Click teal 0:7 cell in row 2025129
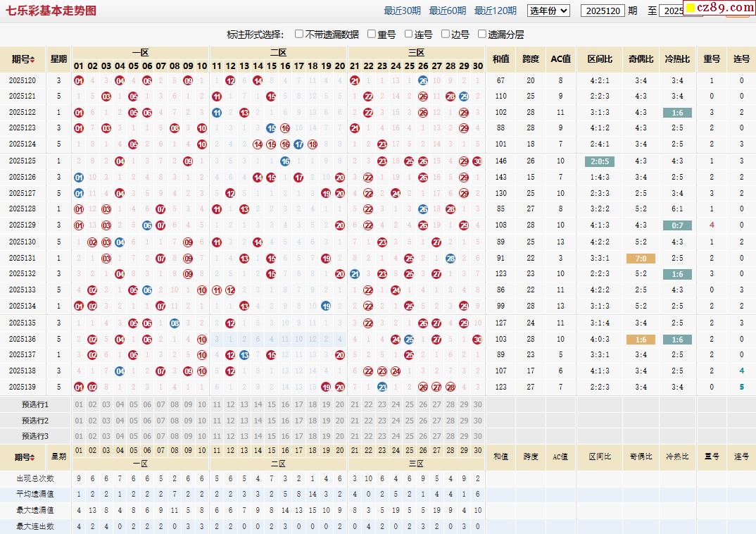This screenshot has width=756, height=534. [677, 225]
